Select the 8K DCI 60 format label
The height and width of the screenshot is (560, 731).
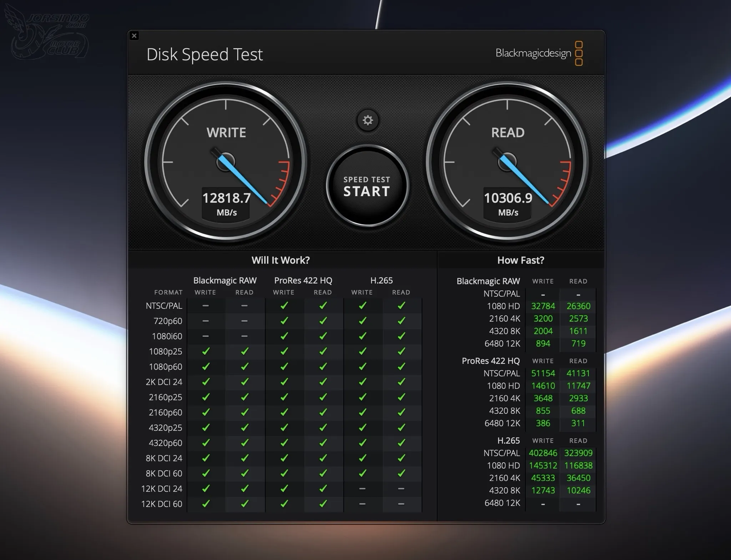(164, 473)
